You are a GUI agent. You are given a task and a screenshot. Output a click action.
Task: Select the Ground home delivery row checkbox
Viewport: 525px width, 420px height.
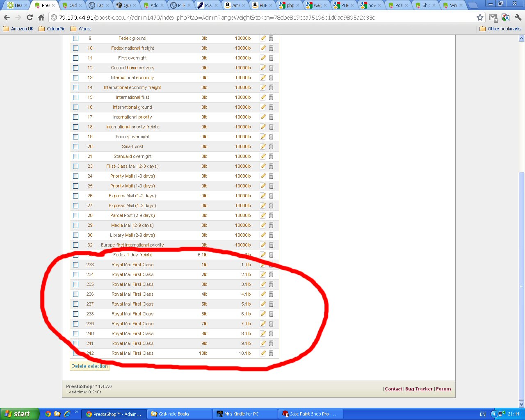point(75,68)
